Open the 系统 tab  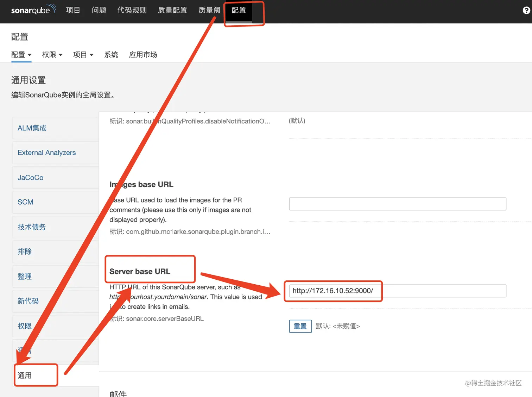point(111,55)
